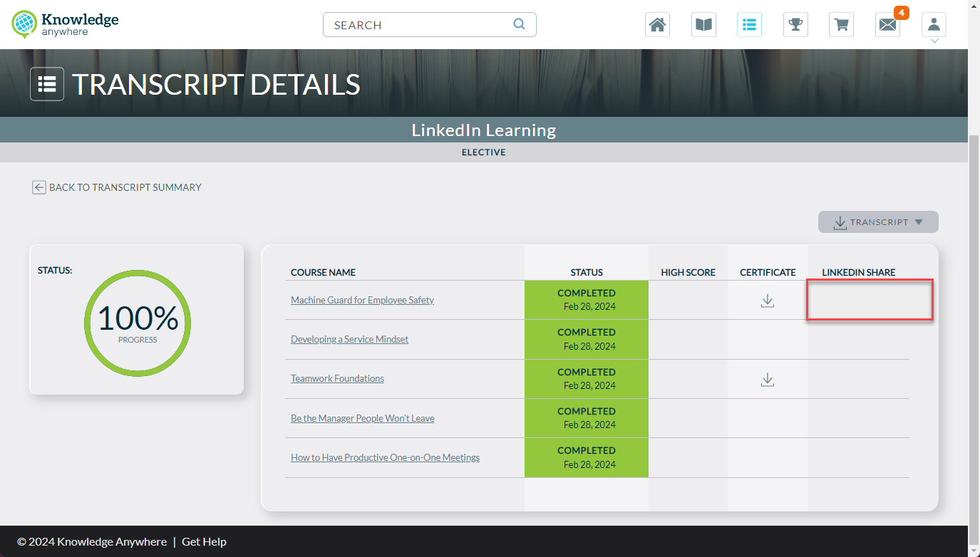
Task: Open Be the Manager People Won't Leave
Action: point(362,418)
